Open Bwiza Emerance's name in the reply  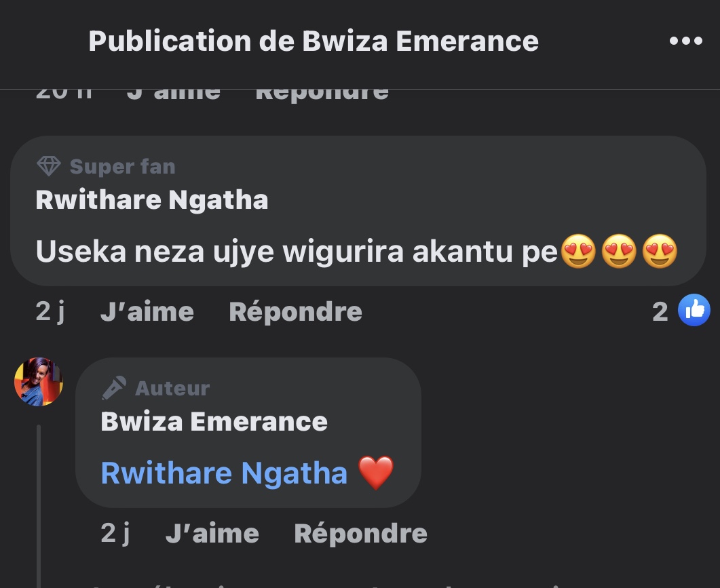(x=214, y=421)
